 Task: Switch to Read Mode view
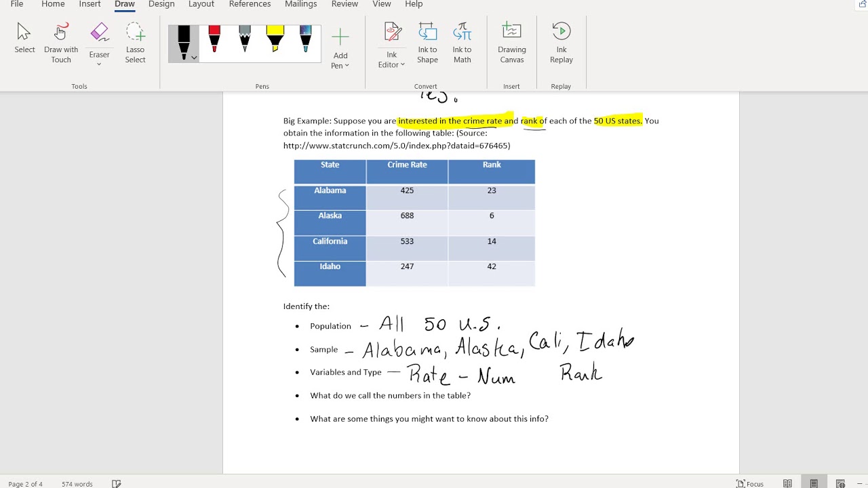787,484
